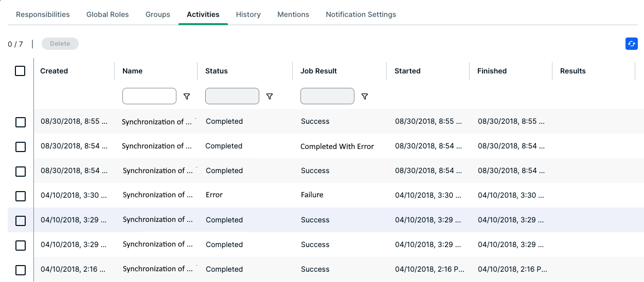Select the Completed With Error row checkbox
Viewport: 644px width, 282px height.
point(21,147)
